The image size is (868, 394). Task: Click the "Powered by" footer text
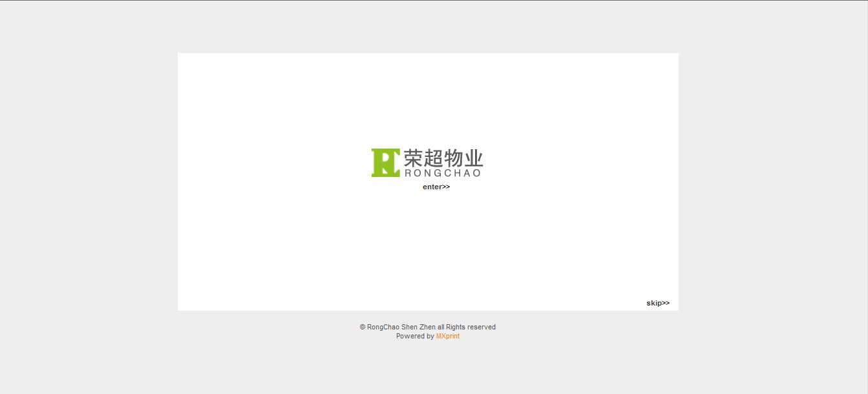(x=415, y=336)
